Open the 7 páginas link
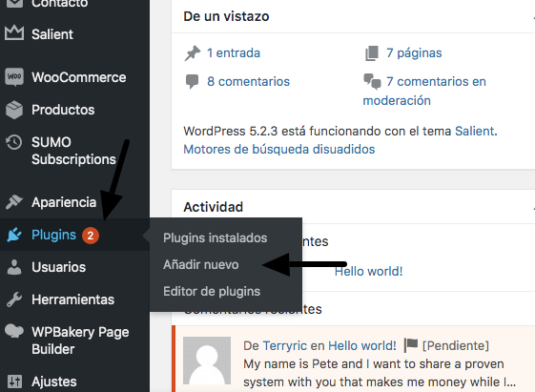This screenshot has height=392, width=535. 414,53
